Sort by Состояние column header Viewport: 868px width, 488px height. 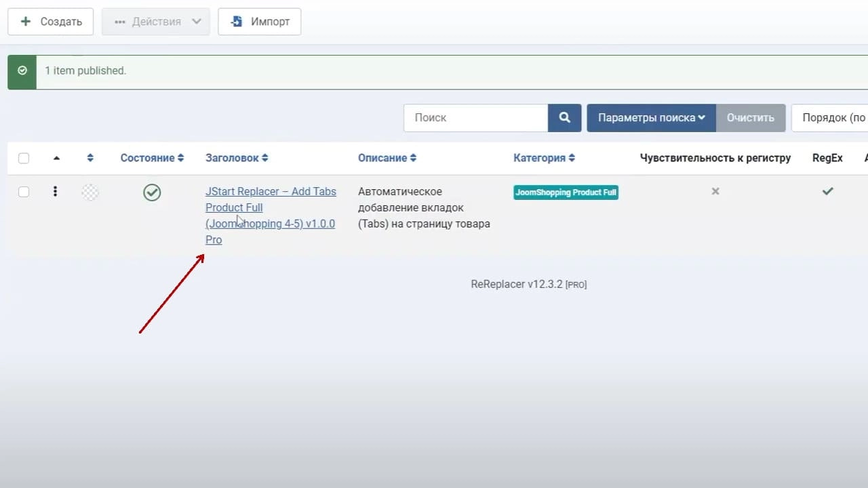point(153,158)
